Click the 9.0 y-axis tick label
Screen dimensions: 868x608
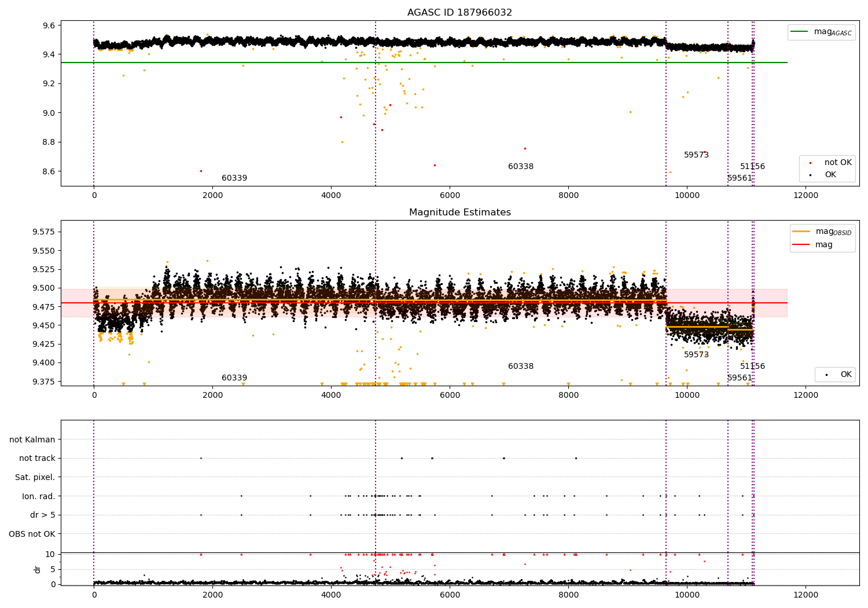[48, 113]
